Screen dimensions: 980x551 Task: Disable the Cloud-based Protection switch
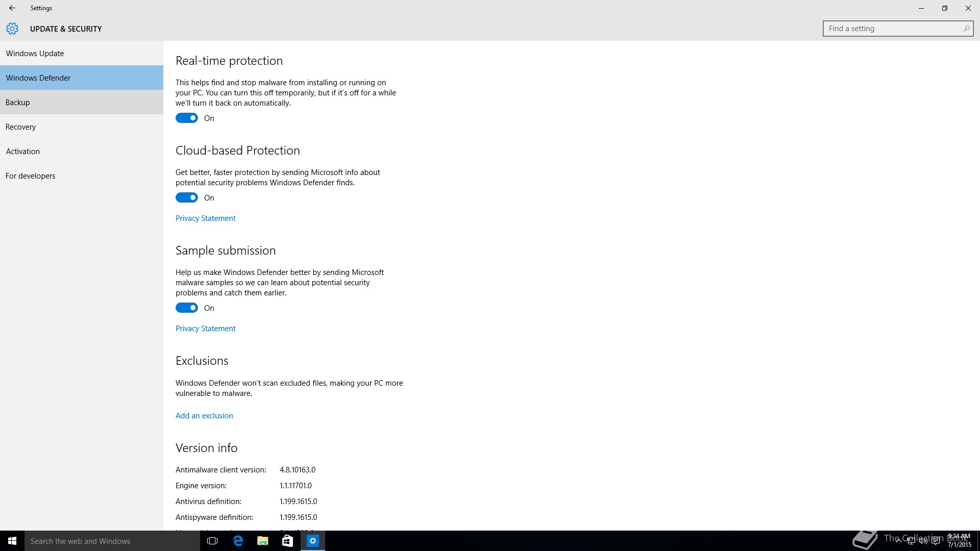tap(187, 198)
